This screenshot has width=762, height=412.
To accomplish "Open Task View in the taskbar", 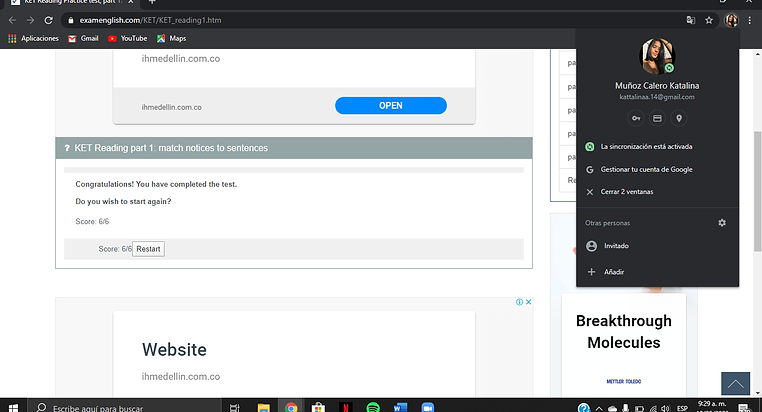I will [235, 407].
